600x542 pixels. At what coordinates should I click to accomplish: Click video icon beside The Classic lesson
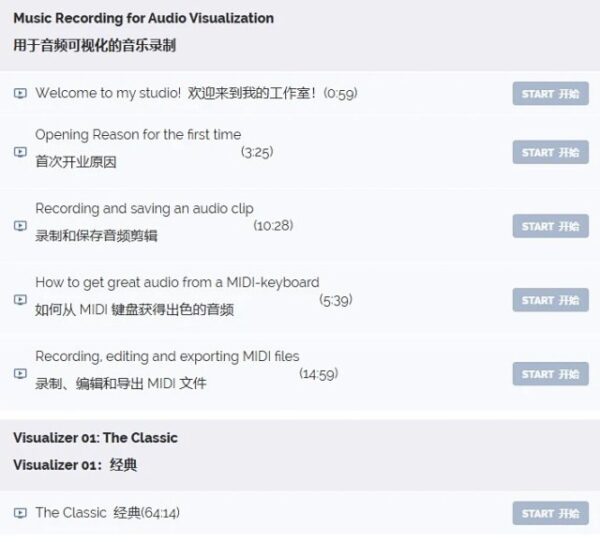tap(20, 513)
